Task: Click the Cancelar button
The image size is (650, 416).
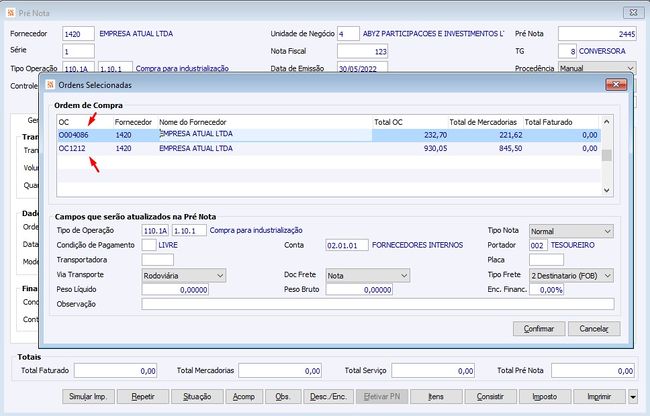Action: (593, 328)
